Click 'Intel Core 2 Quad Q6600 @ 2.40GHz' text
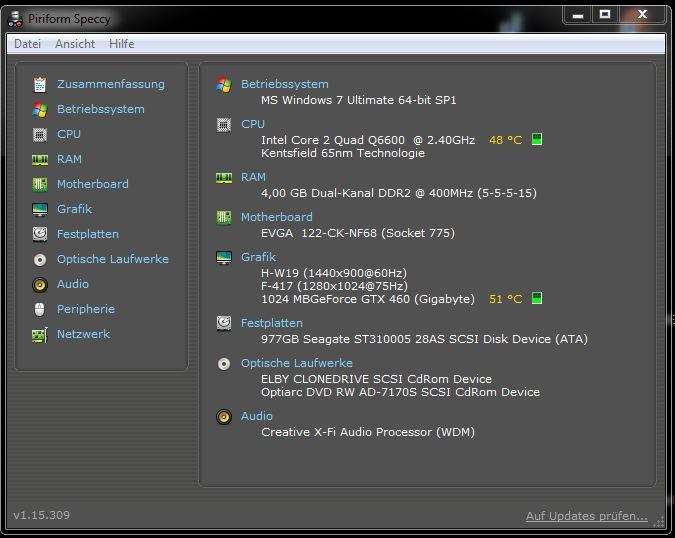This screenshot has height=538, width=675. click(368, 140)
